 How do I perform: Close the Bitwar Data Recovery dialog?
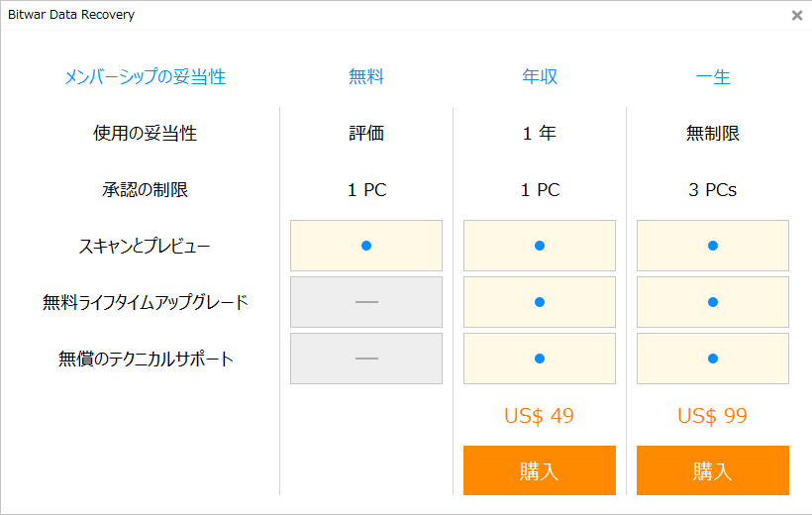(797, 15)
